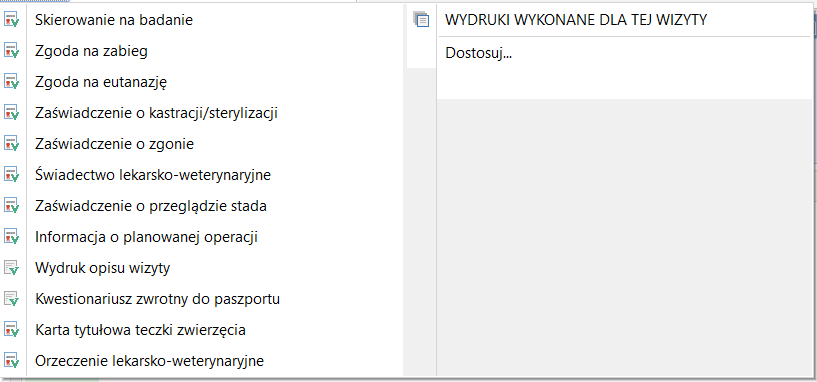Image resolution: width=817 pixels, height=382 pixels.
Task: Click the icon beside Orzeczenie lekarsko-weterynaryjne
Action: [x=11, y=361]
